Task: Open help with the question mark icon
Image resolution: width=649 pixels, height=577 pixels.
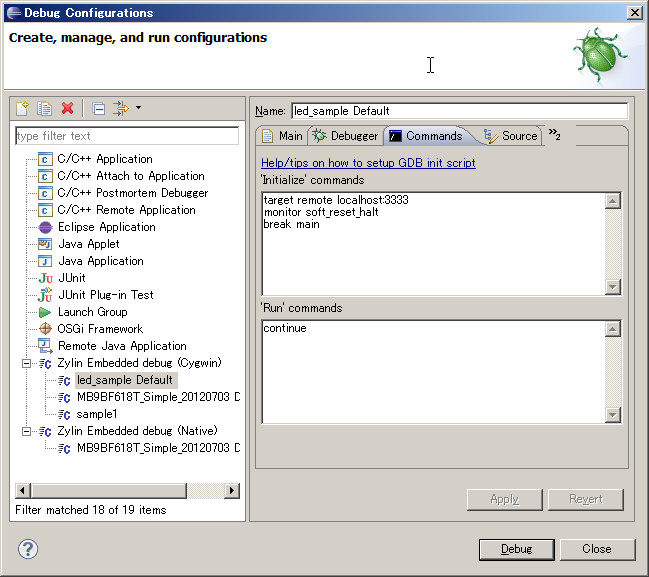Action: pos(28,549)
